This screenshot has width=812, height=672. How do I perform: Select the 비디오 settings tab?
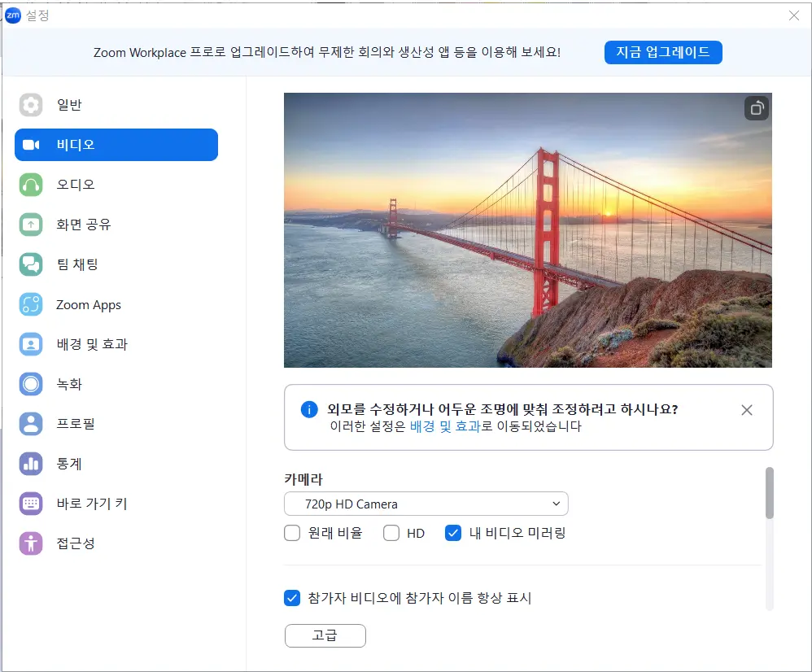[30, 144]
